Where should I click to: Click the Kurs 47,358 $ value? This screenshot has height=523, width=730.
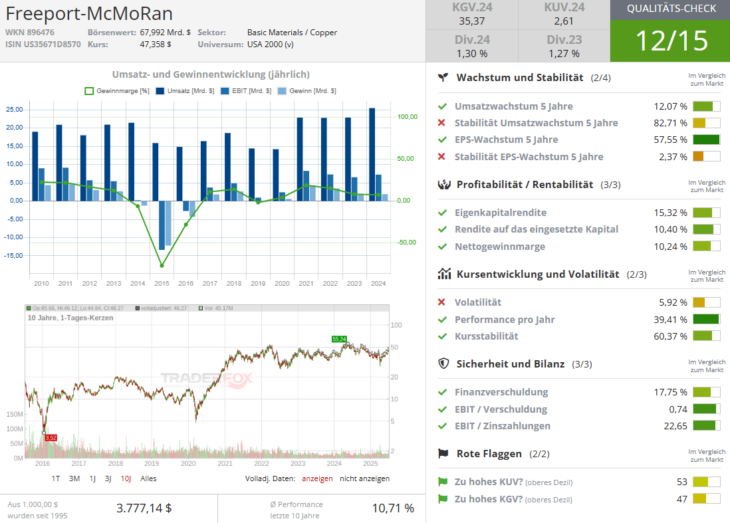[155, 45]
